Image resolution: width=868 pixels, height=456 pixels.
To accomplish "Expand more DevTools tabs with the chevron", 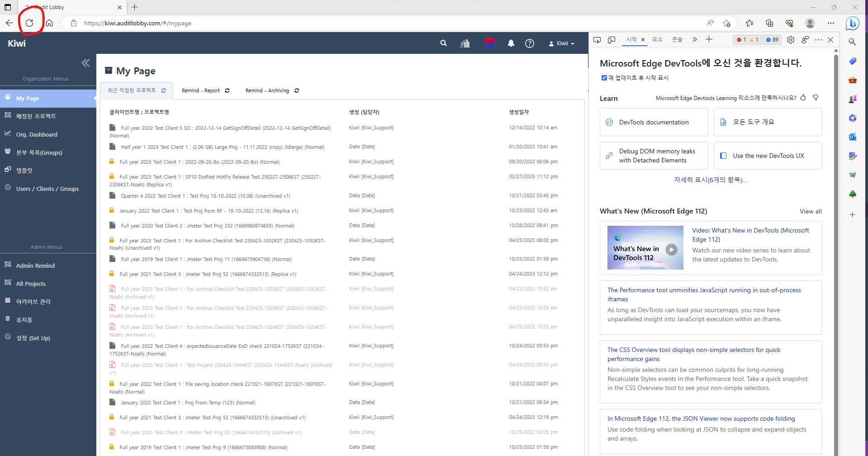I will click(694, 40).
